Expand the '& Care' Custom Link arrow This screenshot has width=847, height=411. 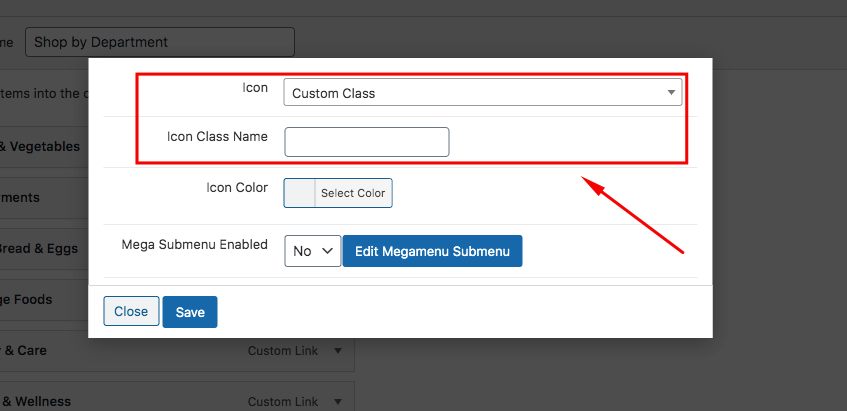click(338, 351)
